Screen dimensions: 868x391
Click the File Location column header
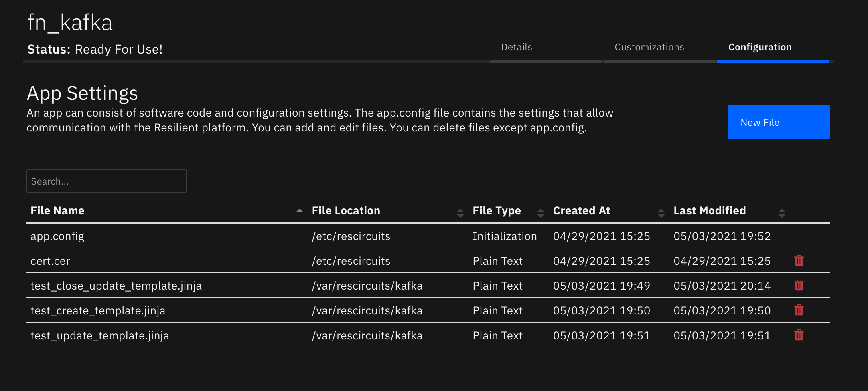(346, 211)
